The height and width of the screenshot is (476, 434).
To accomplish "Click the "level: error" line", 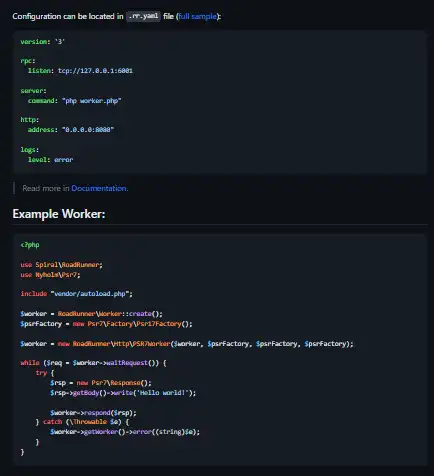I will pyautogui.click(x=50, y=160).
